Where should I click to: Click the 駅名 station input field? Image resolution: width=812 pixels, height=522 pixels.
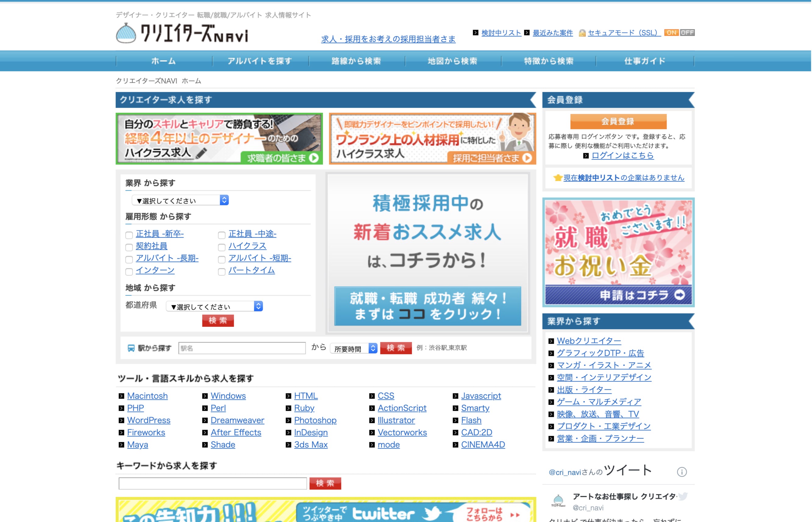(242, 348)
